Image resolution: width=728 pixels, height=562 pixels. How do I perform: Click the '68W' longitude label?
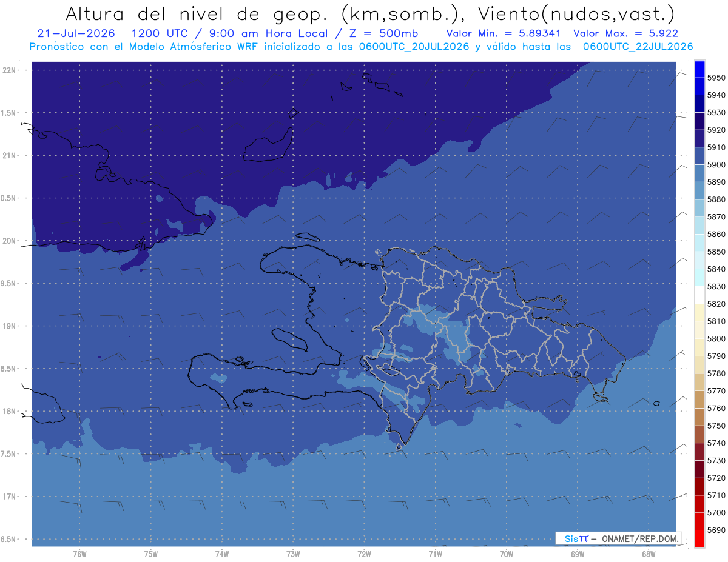[649, 554]
